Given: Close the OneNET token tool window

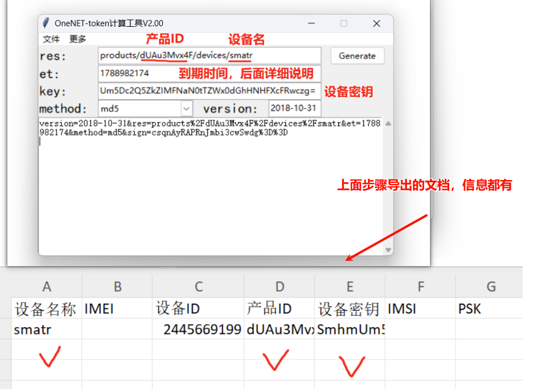Looking at the screenshot, I should coord(376,23).
